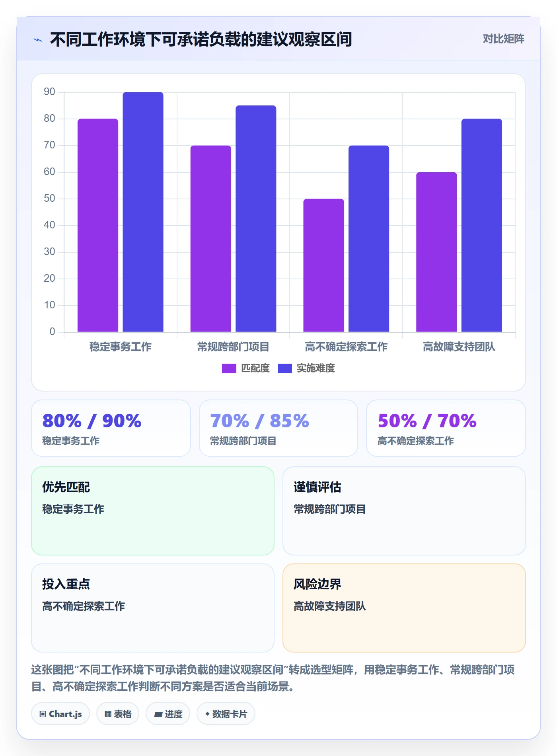Image resolution: width=557 pixels, height=756 pixels.
Task: Click the 数据卡片 tag chip
Action: click(x=226, y=714)
